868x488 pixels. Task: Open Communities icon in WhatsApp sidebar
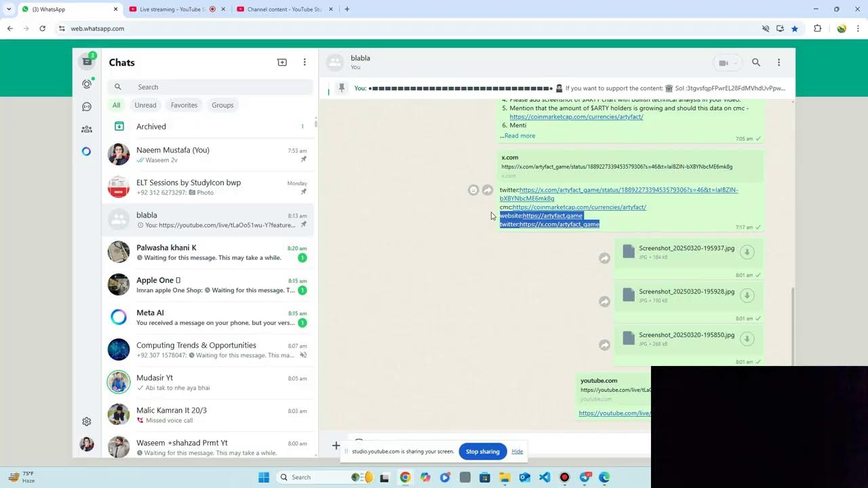click(87, 129)
